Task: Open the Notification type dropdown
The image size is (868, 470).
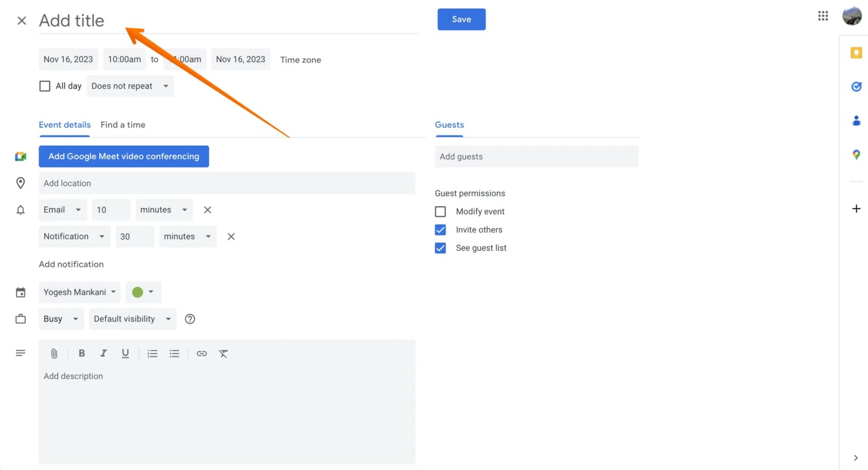Action: click(75, 237)
